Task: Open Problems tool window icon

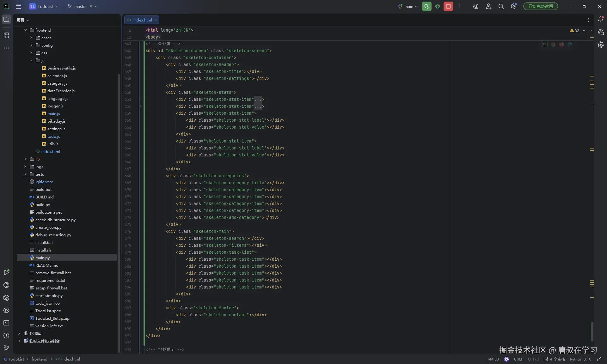Action: pos(6,336)
